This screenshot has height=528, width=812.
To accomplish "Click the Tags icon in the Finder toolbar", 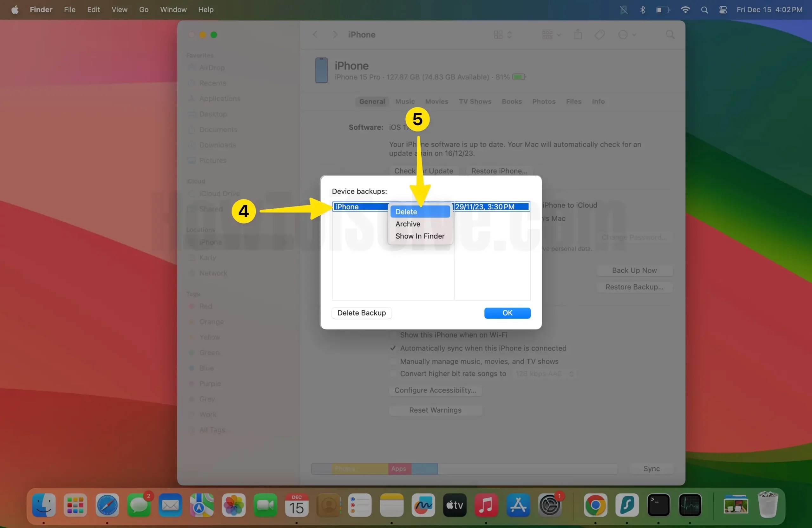I will click(x=600, y=35).
